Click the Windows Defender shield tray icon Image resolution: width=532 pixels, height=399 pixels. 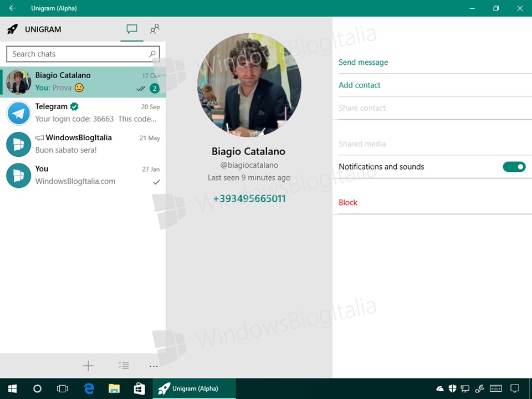point(452,388)
